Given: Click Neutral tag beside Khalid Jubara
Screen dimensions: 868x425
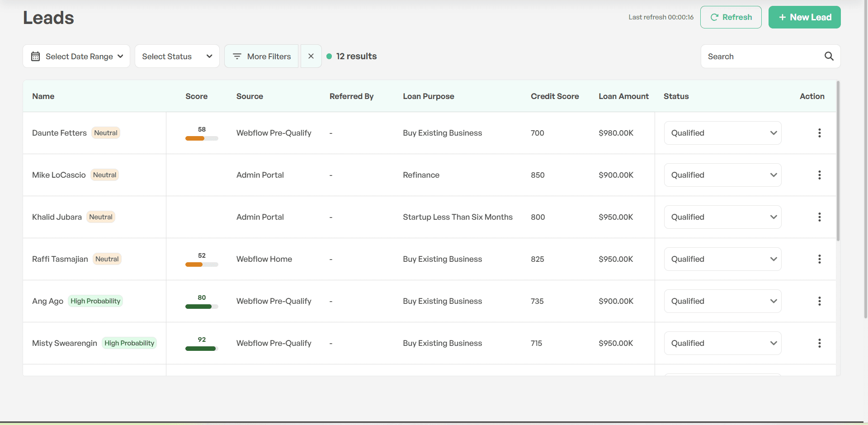Looking at the screenshot, I should click(101, 217).
